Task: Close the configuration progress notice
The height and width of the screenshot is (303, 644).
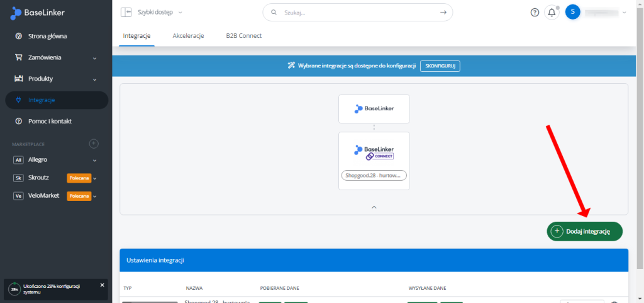Action: point(103,285)
